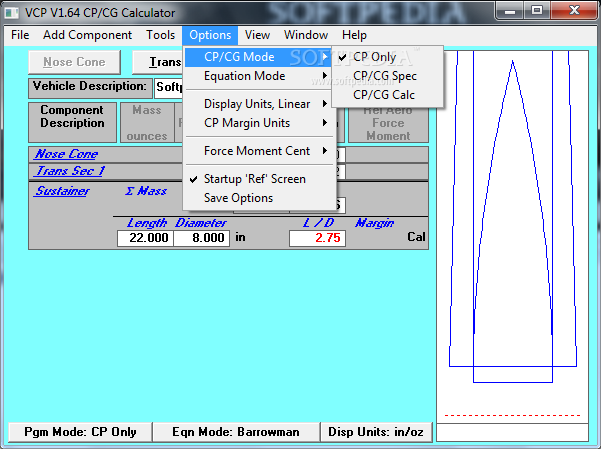Click the Margin label
This screenshot has width=601, height=449.
[x=374, y=223]
